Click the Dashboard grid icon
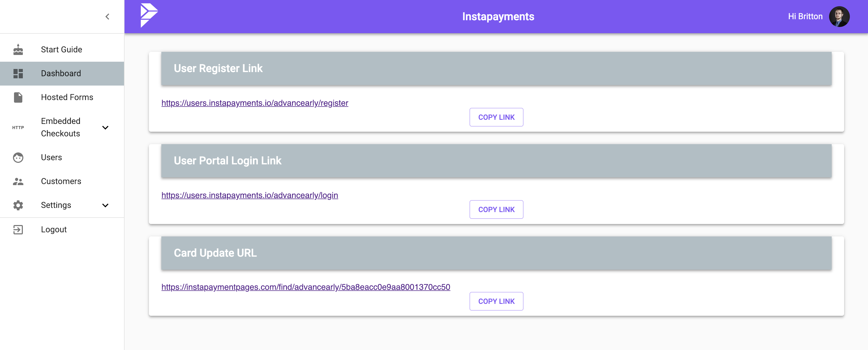This screenshot has height=350, width=868. pos(18,73)
